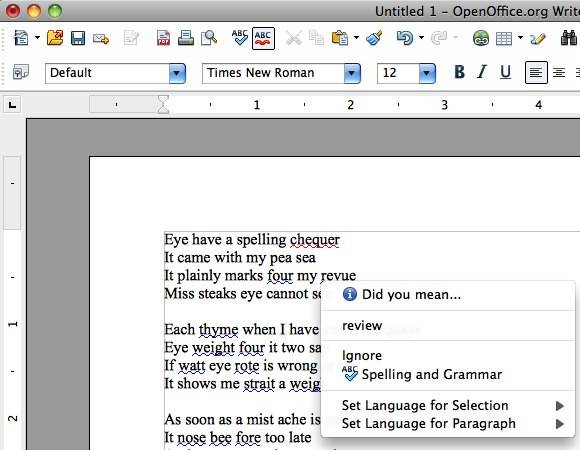Click the Find binoculars icon
The image size is (580, 450).
pos(569,38)
